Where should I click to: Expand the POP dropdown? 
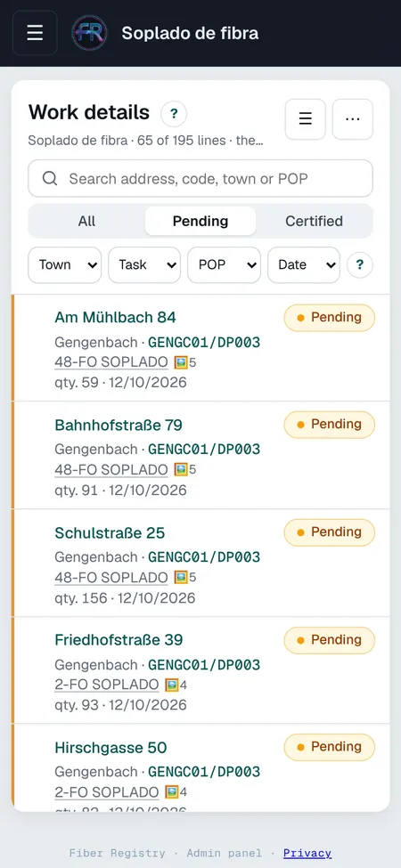click(x=225, y=264)
